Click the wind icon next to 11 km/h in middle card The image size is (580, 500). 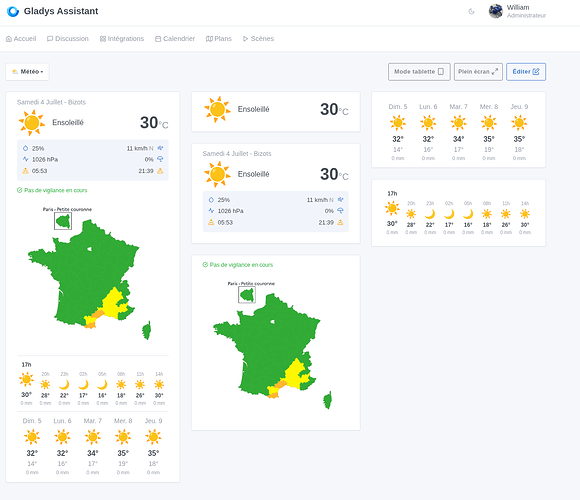[x=341, y=200]
